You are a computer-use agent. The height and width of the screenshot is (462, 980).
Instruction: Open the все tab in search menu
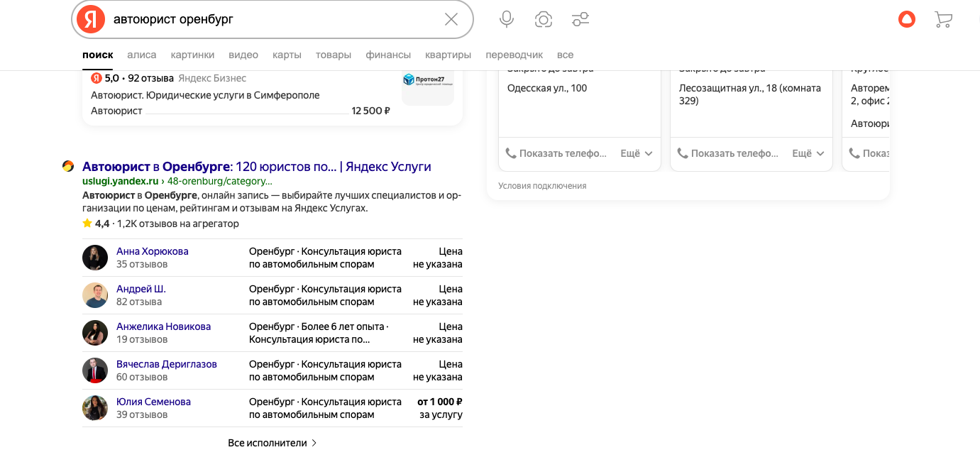tap(565, 55)
